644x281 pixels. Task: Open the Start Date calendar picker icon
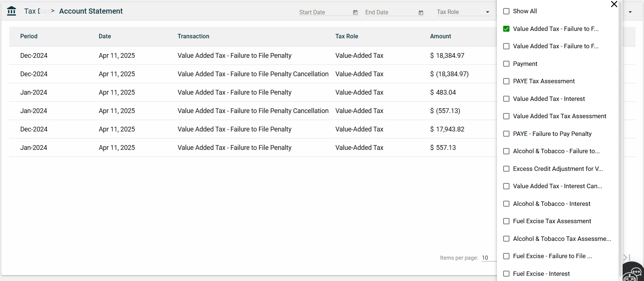[355, 13]
